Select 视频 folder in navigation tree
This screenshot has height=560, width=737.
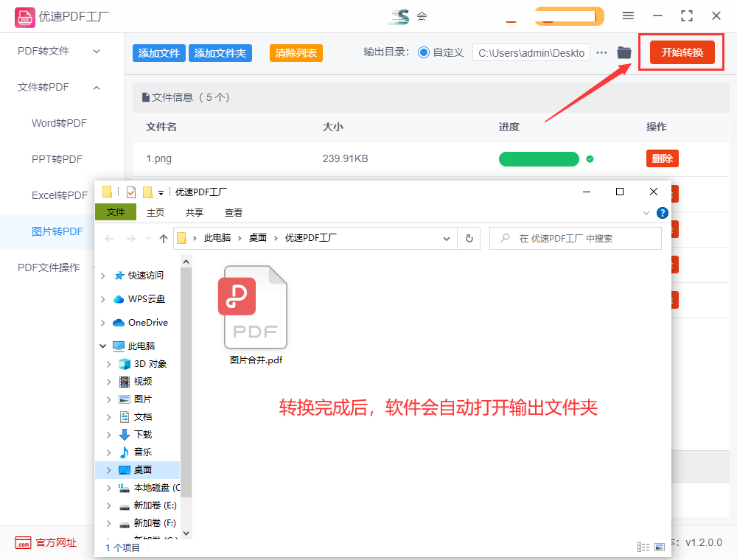[143, 382]
